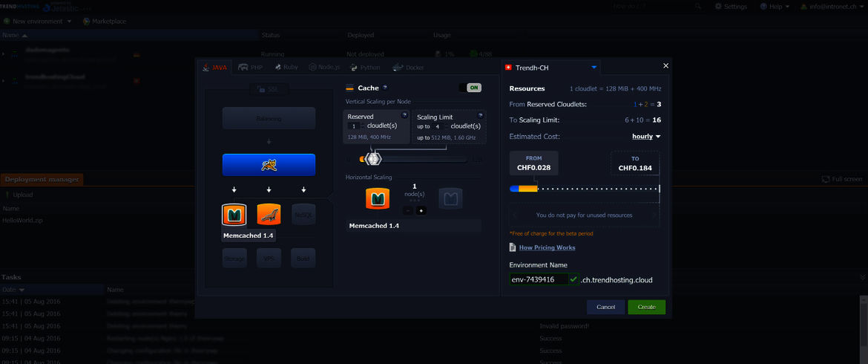Switch to the Docker tab
Viewport: 868px width, 364px height.
[408, 68]
